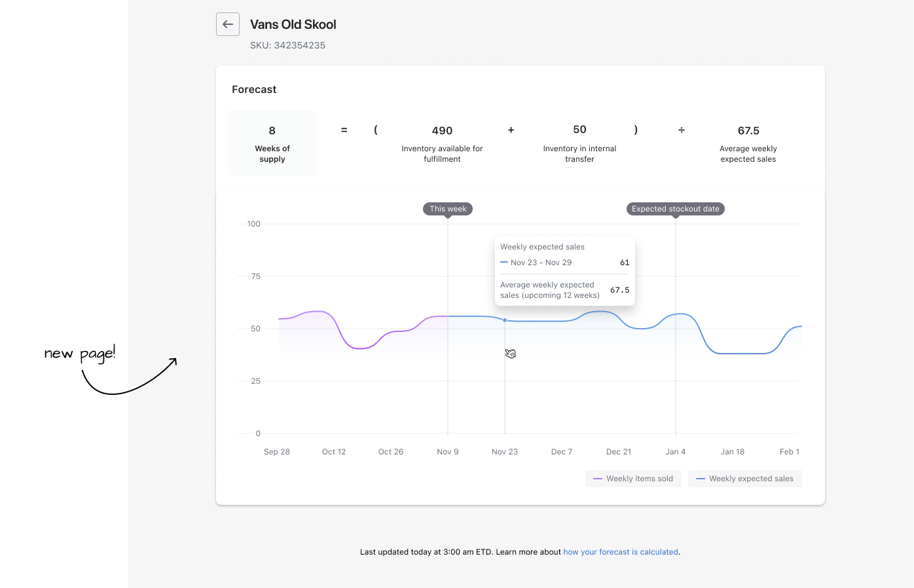
Task: Click the Dec 21 x-axis label
Action: (x=618, y=452)
